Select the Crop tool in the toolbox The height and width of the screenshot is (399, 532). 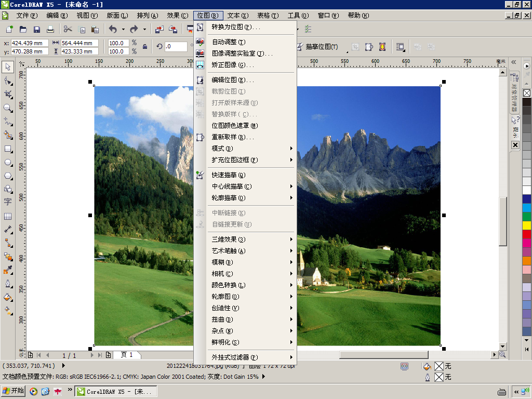pos(8,95)
